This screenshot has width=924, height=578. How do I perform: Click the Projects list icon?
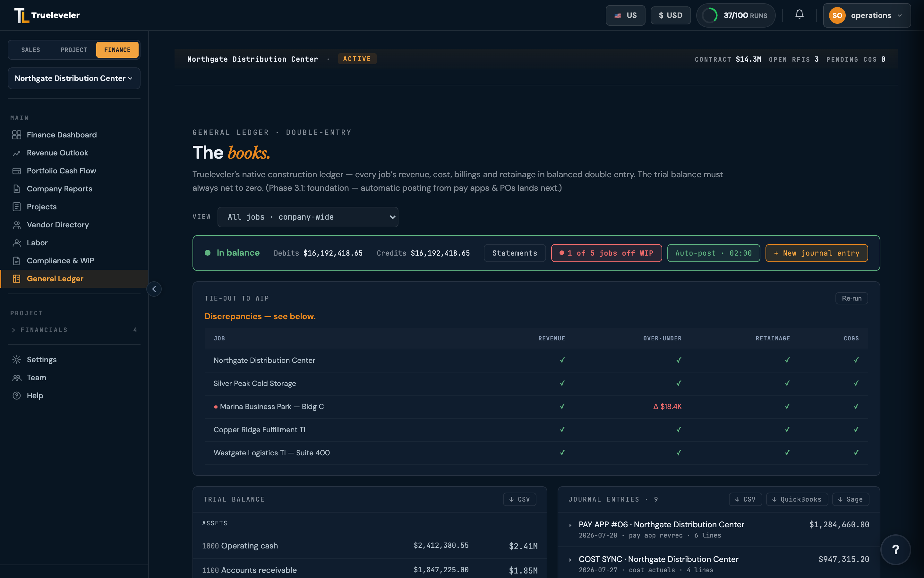point(16,207)
